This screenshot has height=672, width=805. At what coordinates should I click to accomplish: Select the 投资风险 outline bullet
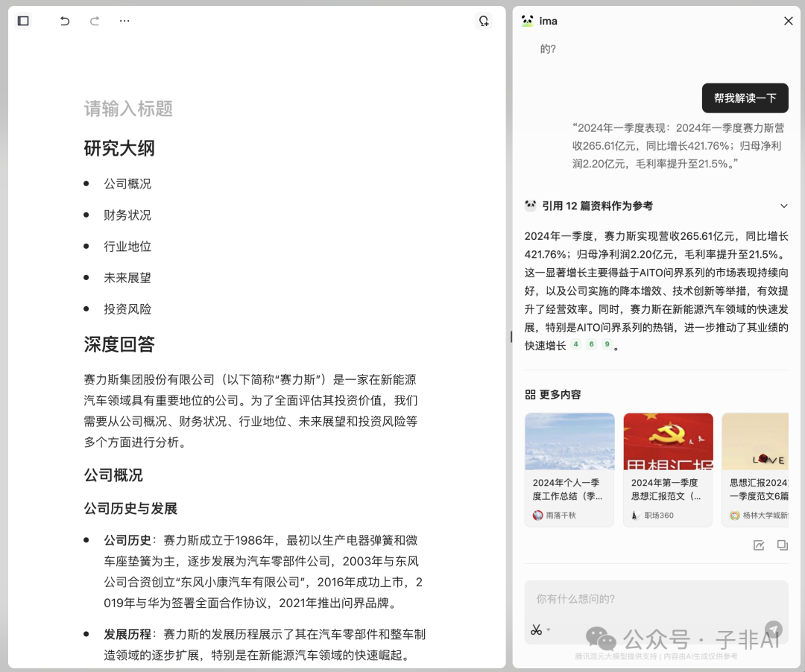pyautogui.click(x=127, y=309)
